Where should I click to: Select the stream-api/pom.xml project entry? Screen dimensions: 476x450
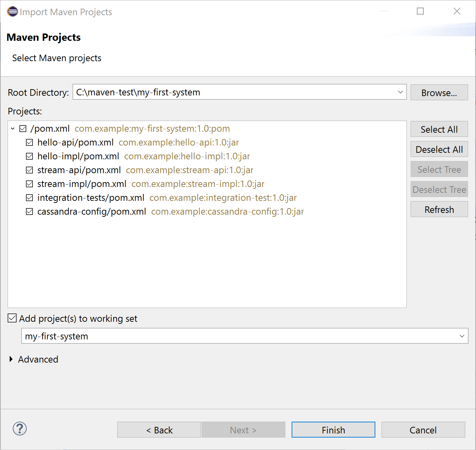[79, 170]
